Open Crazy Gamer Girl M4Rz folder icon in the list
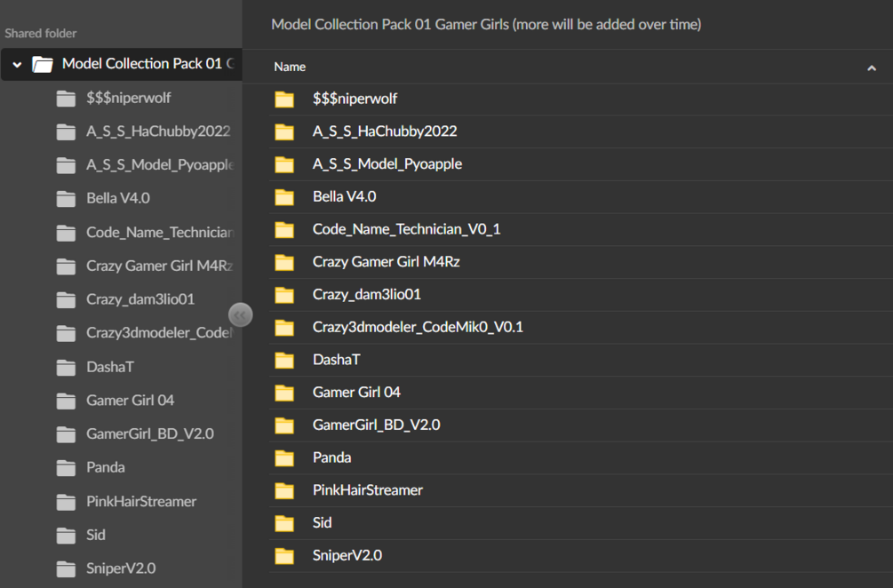Viewport: 893px width, 588px height. [x=284, y=262]
